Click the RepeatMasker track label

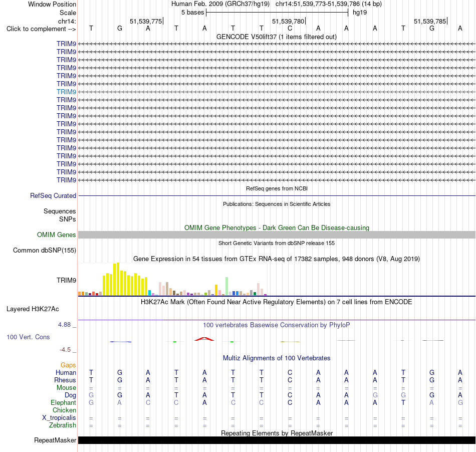pos(55,440)
